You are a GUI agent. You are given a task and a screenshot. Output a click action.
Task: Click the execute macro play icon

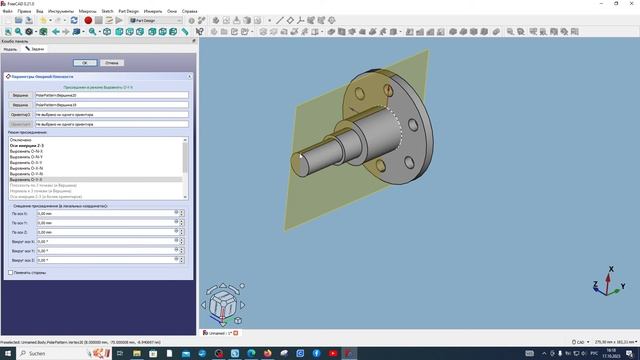tap(119, 20)
